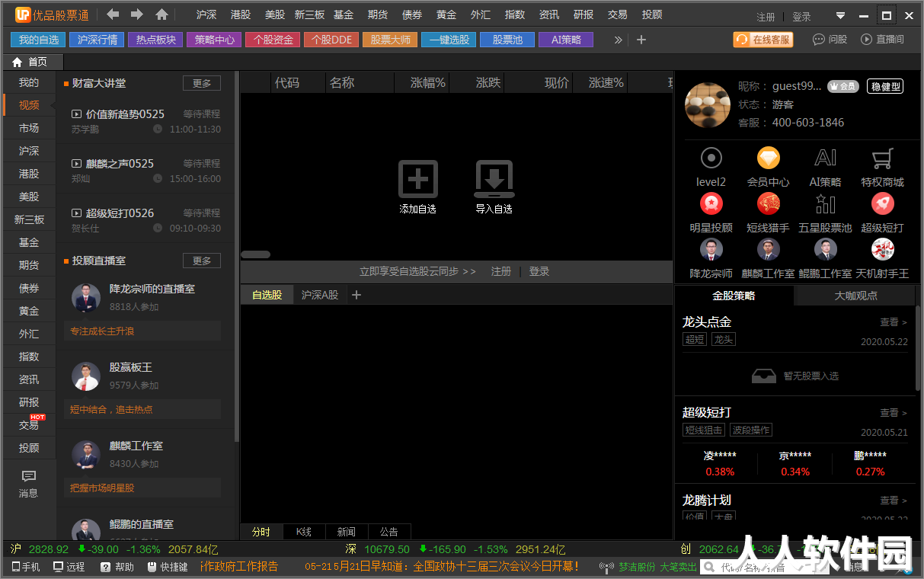
Task: Open the title bar dropdown triangle menu
Action: (840, 16)
